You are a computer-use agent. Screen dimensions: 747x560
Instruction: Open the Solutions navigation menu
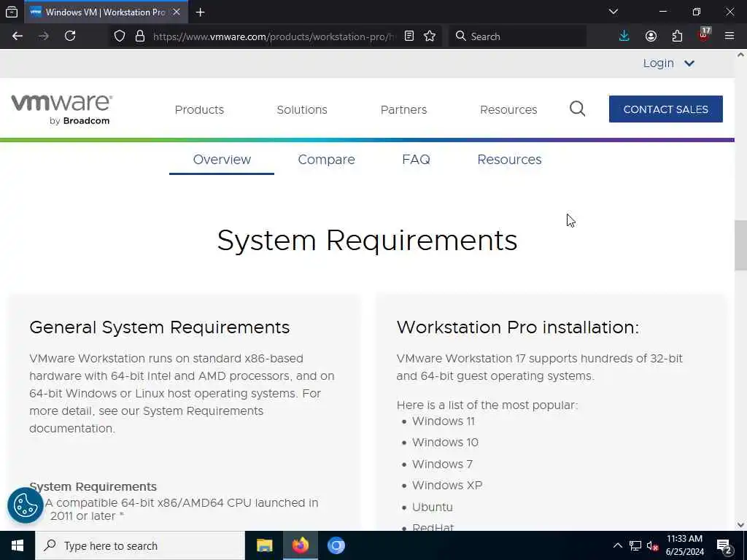(302, 109)
